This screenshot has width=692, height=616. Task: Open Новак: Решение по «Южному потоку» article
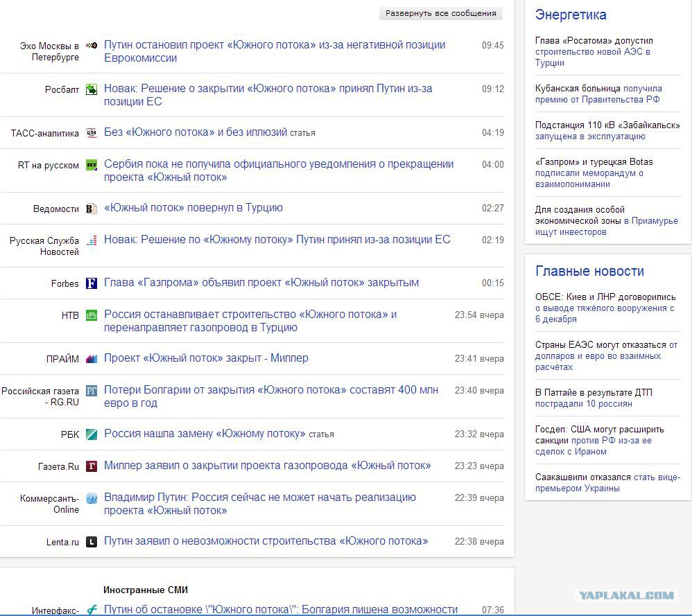(277, 240)
